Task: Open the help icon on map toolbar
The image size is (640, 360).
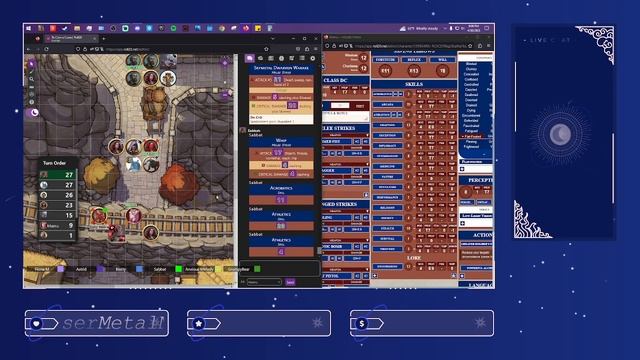Action: tap(31, 102)
